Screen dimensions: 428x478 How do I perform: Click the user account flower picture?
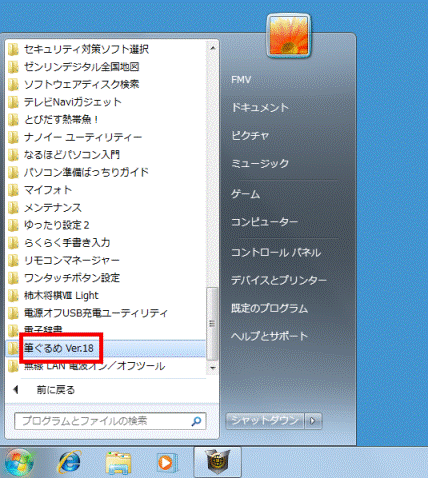pos(289,36)
